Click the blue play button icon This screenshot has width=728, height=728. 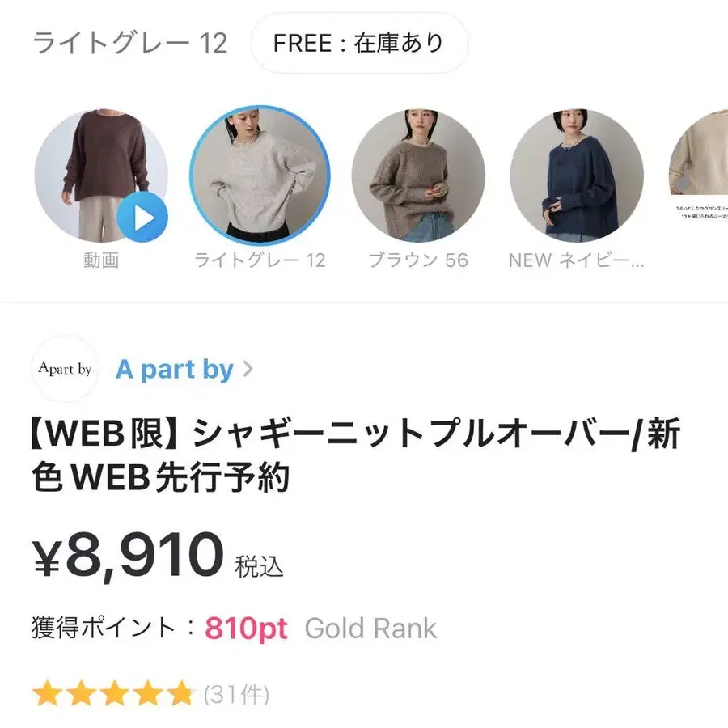[x=142, y=217]
